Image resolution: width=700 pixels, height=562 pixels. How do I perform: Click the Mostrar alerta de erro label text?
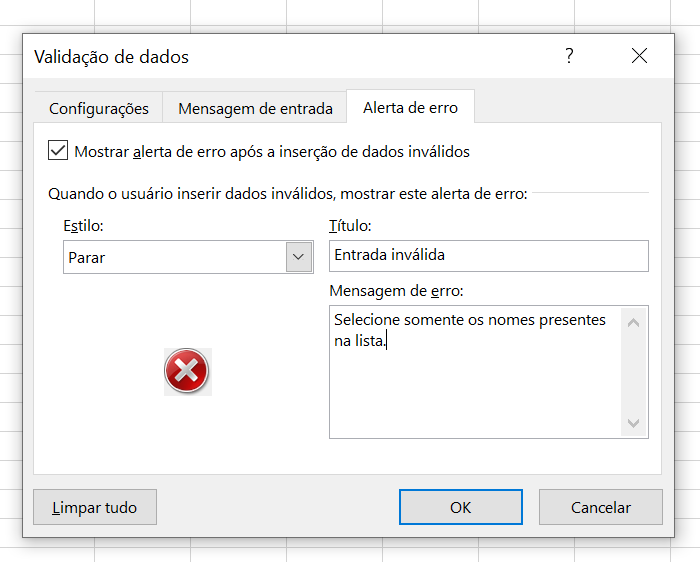(x=271, y=152)
